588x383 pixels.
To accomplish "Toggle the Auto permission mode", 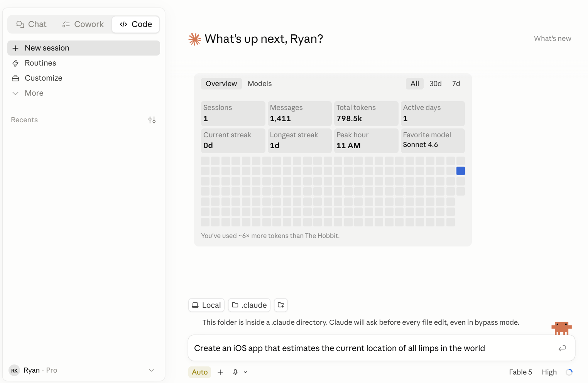I will click(x=200, y=372).
